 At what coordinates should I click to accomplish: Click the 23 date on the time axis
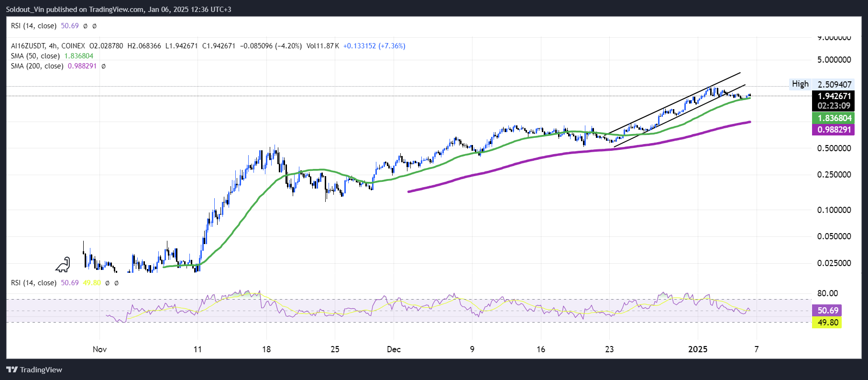tap(609, 349)
